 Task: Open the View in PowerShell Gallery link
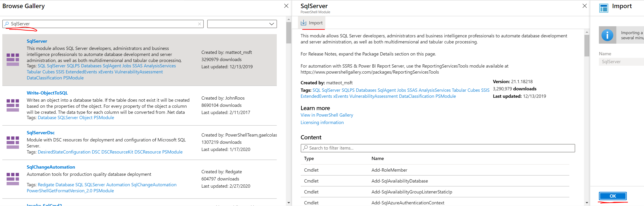(x=327, y=115)
